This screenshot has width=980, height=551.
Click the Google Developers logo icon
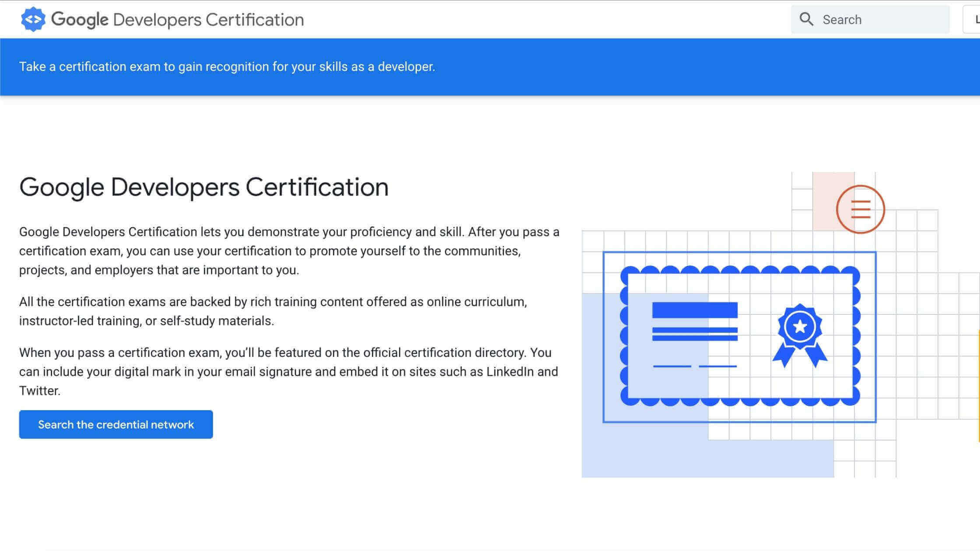33,19
